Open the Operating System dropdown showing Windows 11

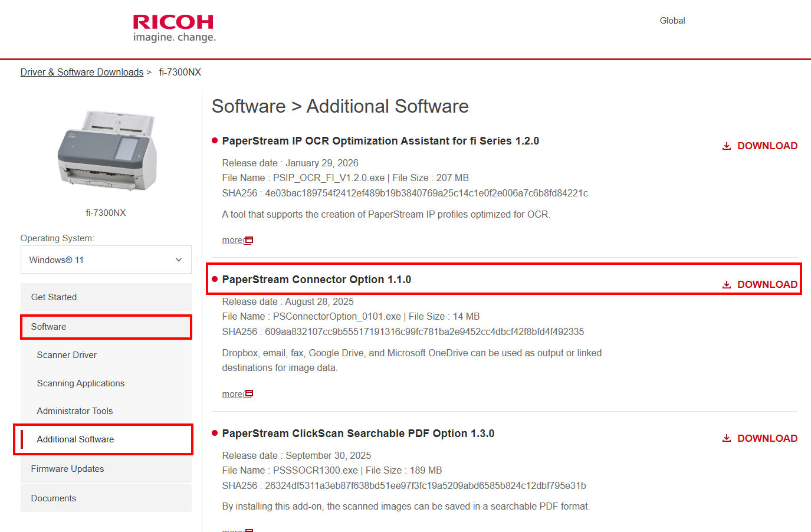[x=106, y=260]
